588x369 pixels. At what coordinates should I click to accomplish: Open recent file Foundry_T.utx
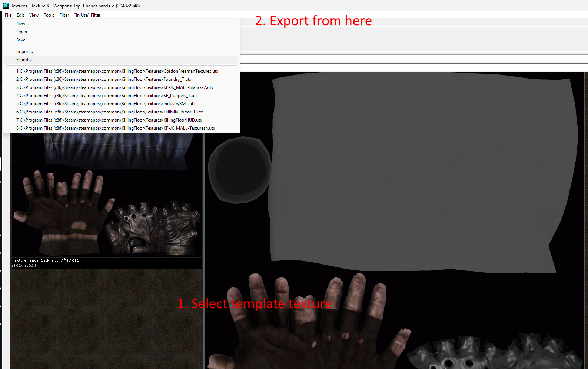coord(121,79)
